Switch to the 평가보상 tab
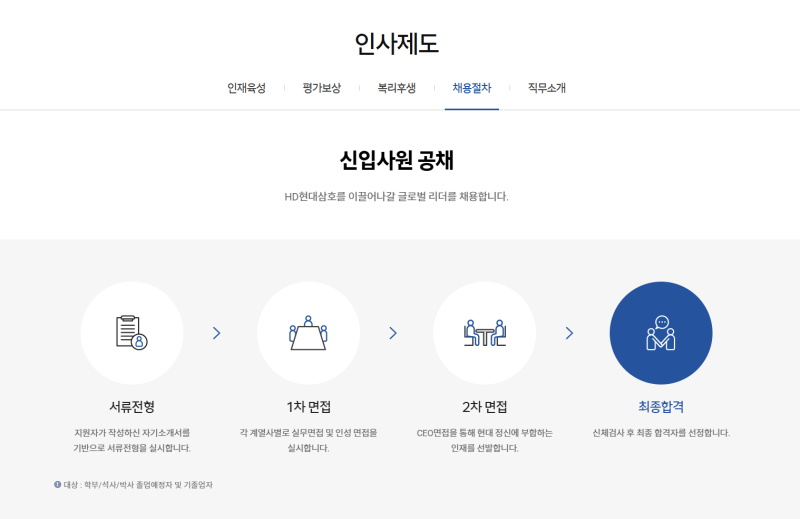 (321, 88)
